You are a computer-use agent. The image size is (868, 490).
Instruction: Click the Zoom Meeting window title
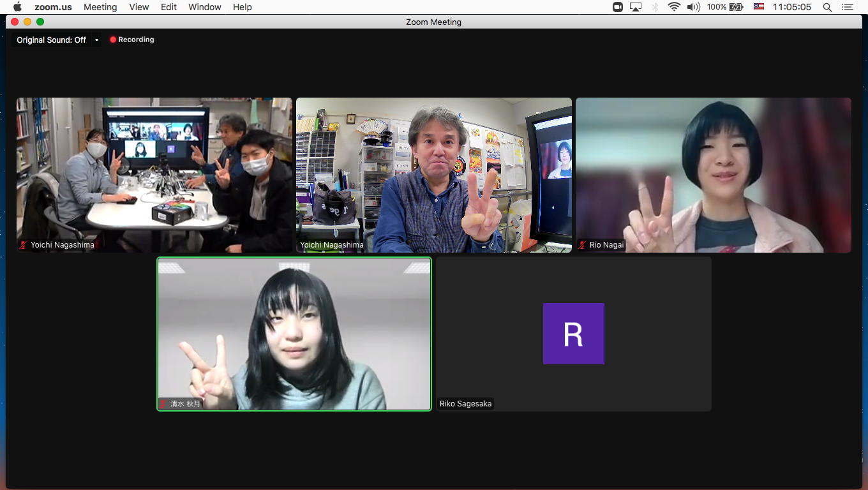pyautogui.click(x=433, y=22)
